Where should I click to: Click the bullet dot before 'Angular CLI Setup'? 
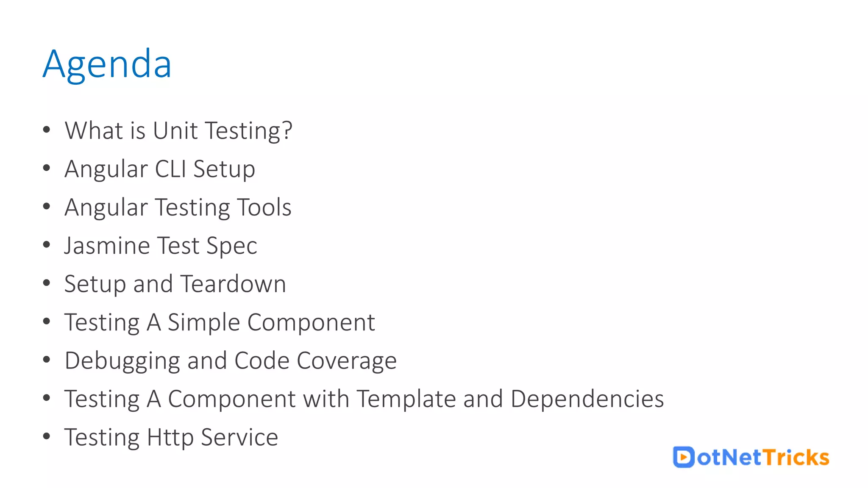[x=47, y=168]
